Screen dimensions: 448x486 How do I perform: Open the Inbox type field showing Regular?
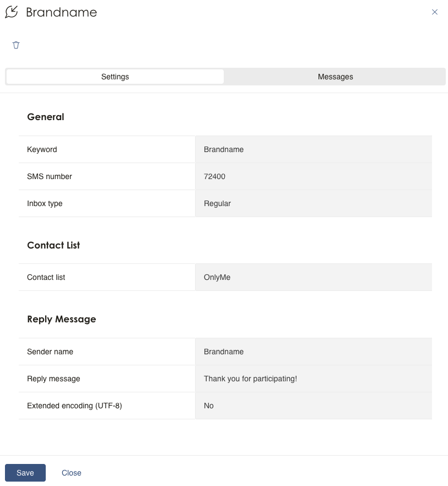313,203
